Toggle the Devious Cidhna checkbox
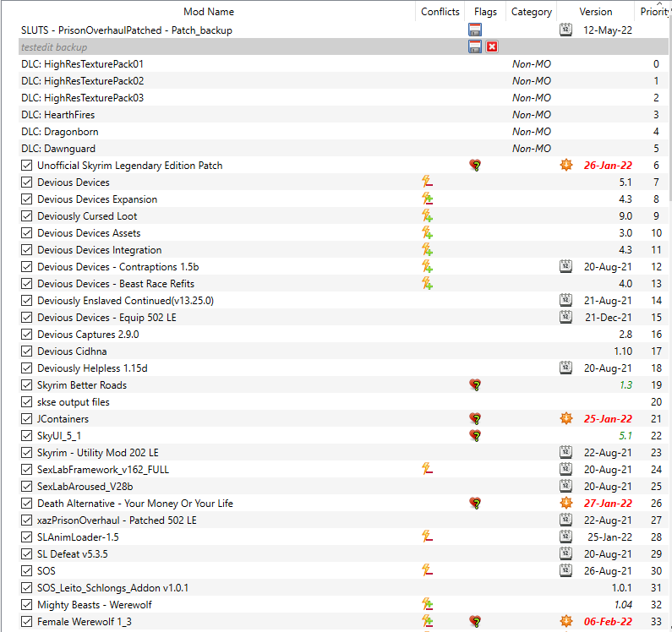672x632 pixels. [x=26, y=351]
